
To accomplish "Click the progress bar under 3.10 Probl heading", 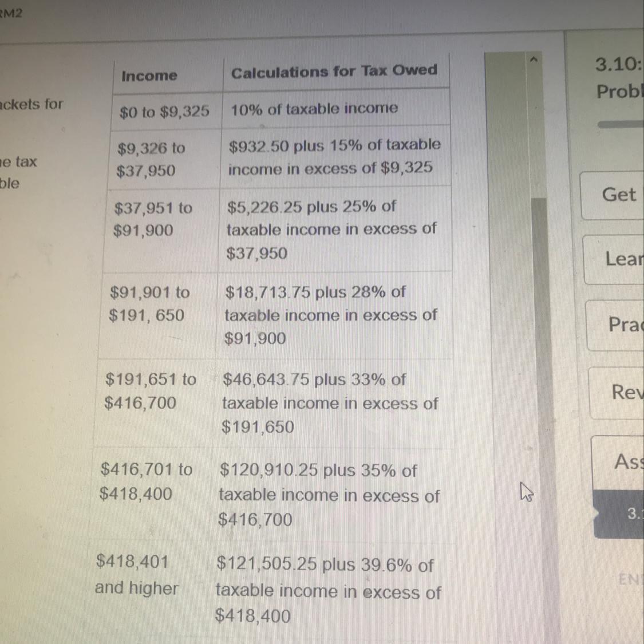I will coord(621,124).
